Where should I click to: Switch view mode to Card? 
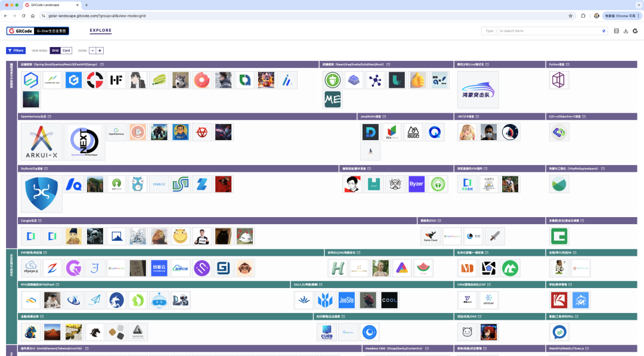[66, 51]
